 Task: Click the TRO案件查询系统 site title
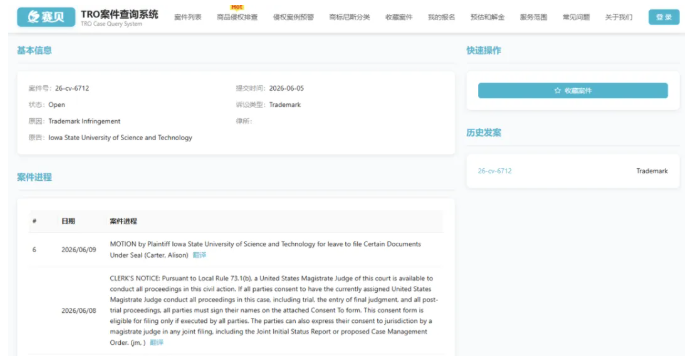pyautogui.click(x=119, y=15)
